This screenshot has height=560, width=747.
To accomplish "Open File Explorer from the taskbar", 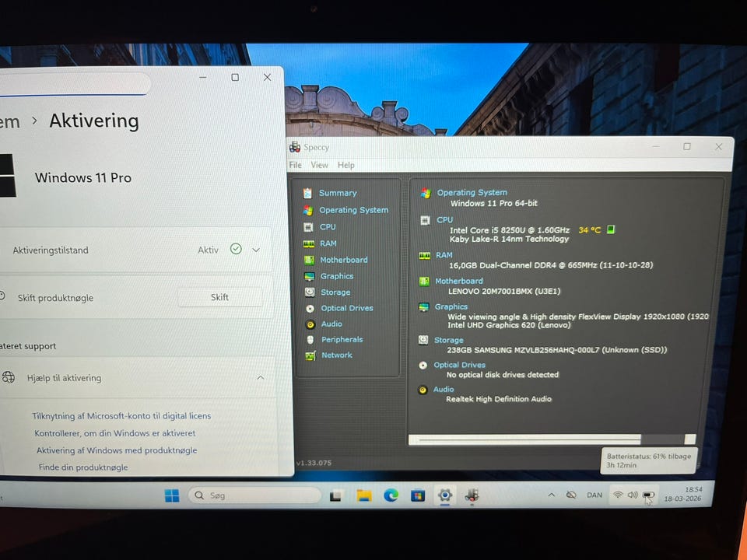I will [x=364, y=495].
